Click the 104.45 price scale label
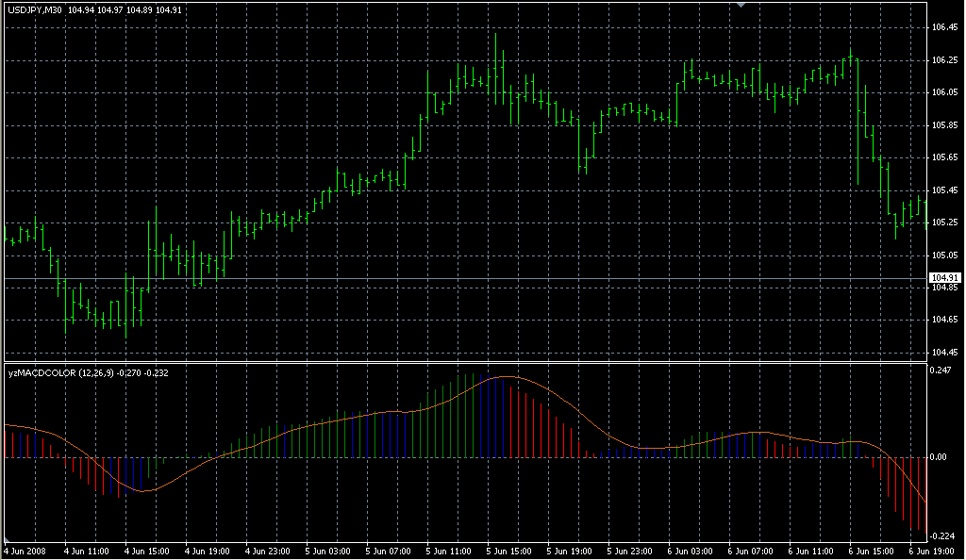966x560 pixels. 944,353
